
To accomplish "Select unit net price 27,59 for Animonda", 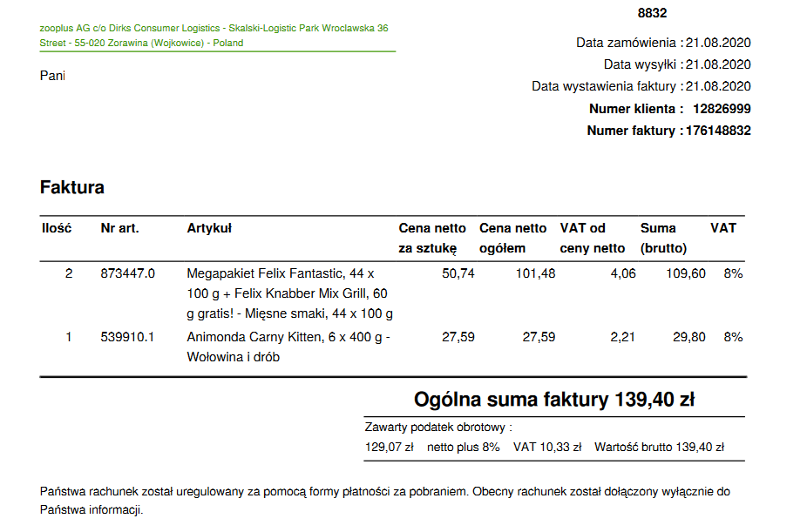I will (x=458, y=337).
